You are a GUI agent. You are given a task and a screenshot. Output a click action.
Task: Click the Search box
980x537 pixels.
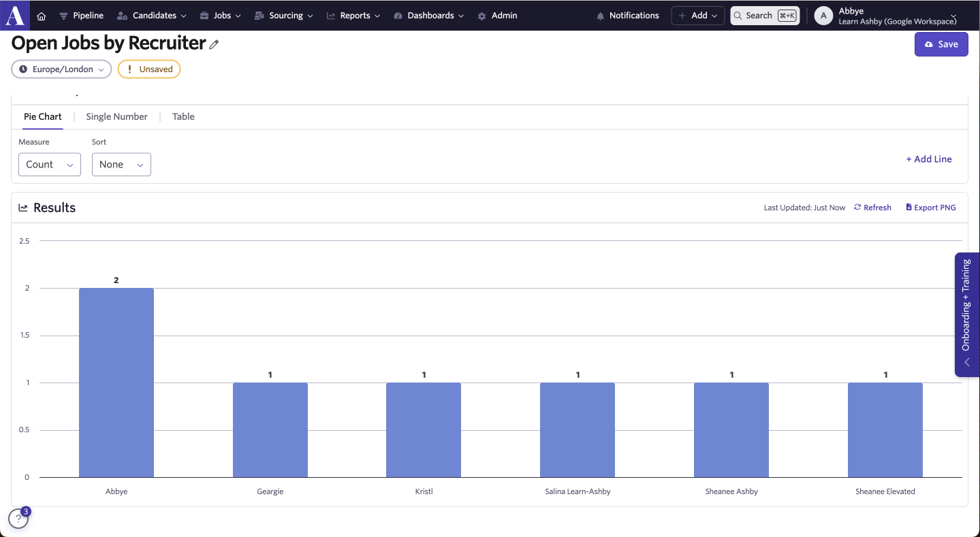click(x=765, y=16)
